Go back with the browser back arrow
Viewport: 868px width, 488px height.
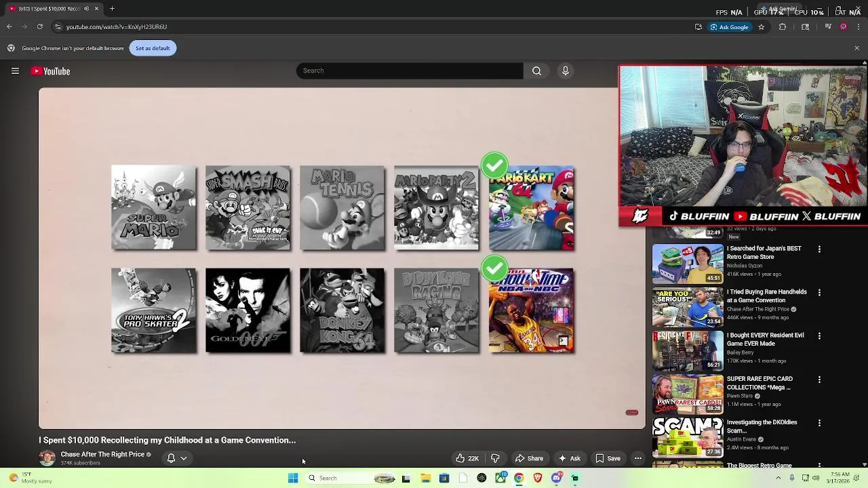tap(9, 26)
